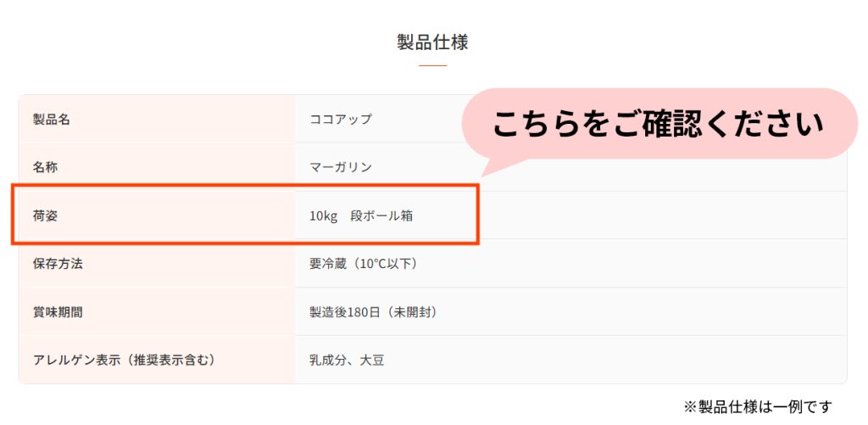Click the 10kg 段ボール箱 value
Screen dimensions: 868x425
pos(361,215)
